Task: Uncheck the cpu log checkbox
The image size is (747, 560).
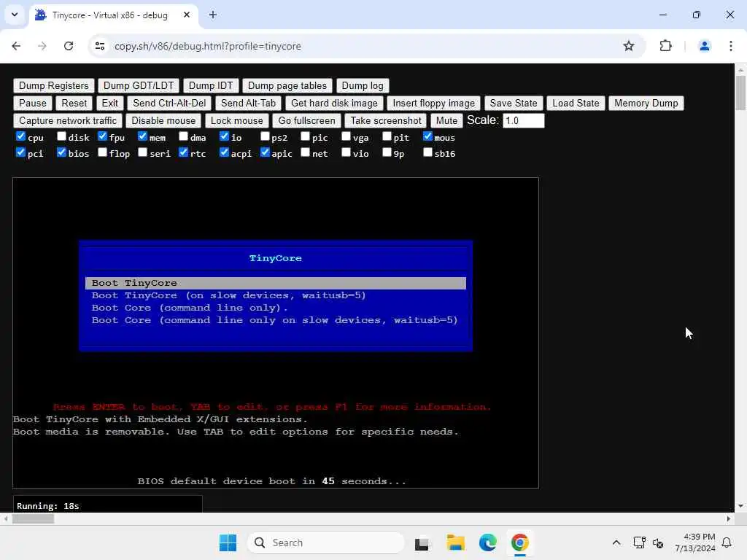Action: [20, 136]
